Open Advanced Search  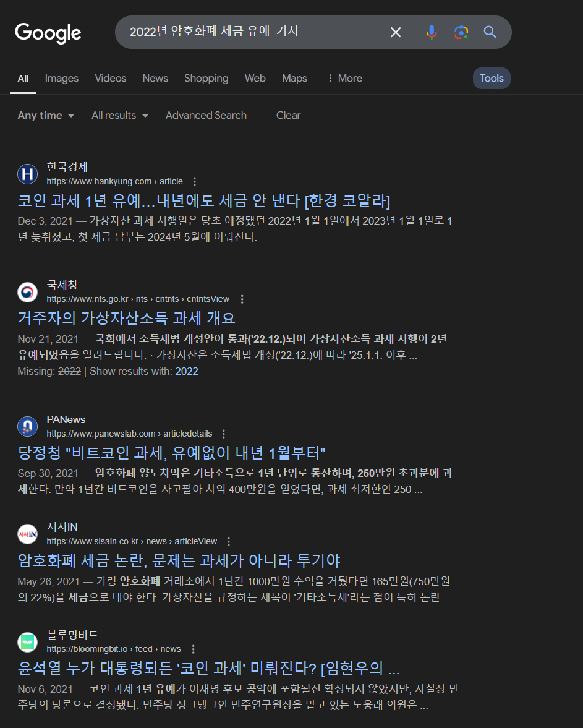(206, 116)
